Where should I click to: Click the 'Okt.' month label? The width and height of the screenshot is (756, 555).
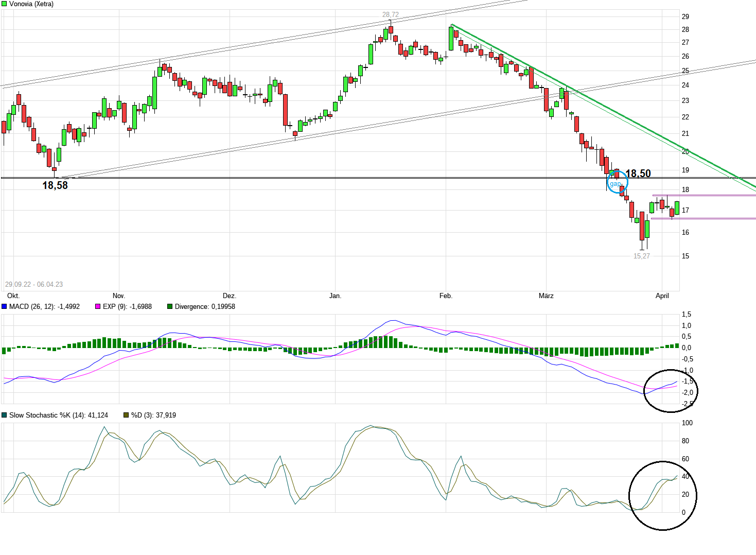point(13,296)
